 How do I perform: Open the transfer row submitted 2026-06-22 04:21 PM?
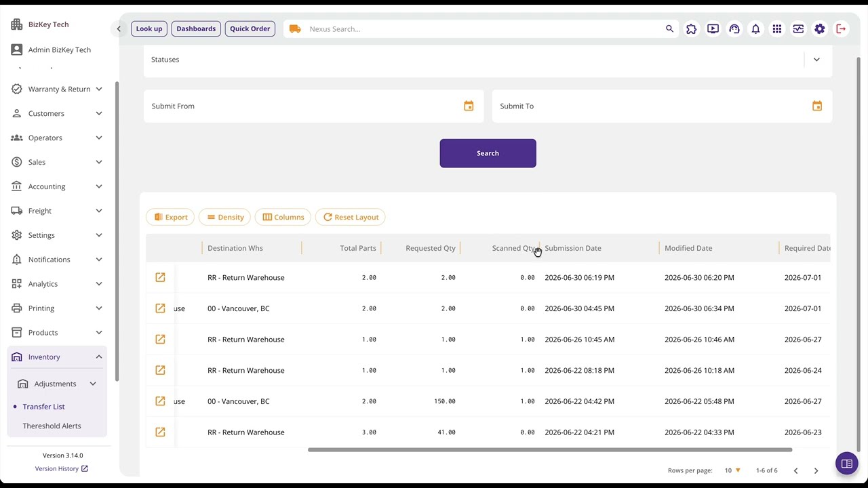[160, 432]
